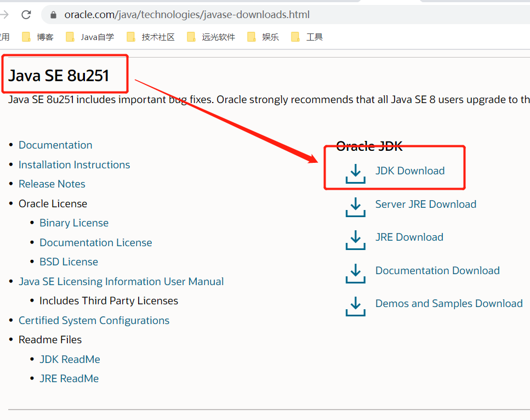Open the BSD License link
530x420 pixels.
click(69, 262)
